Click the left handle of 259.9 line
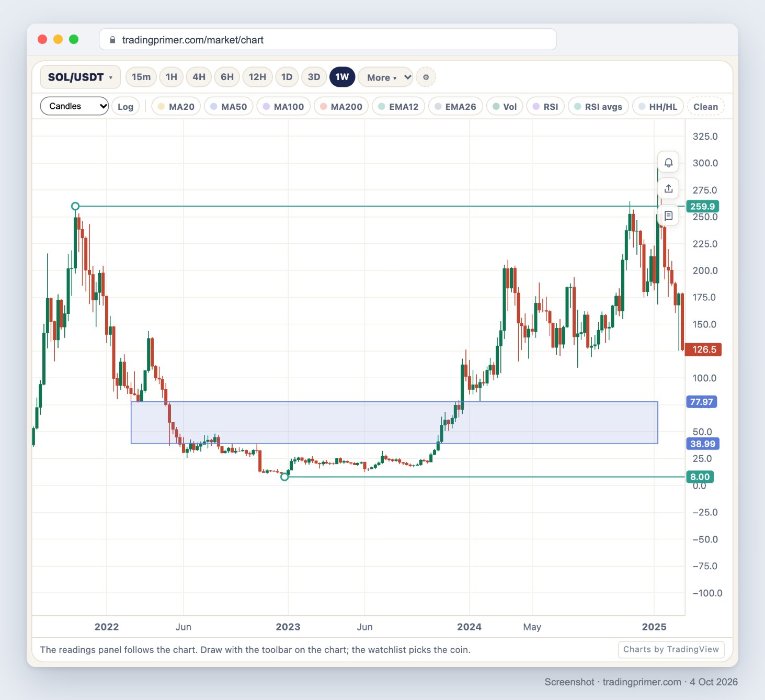The height and width of the screenshot is (700, 765). coord(75,206)
